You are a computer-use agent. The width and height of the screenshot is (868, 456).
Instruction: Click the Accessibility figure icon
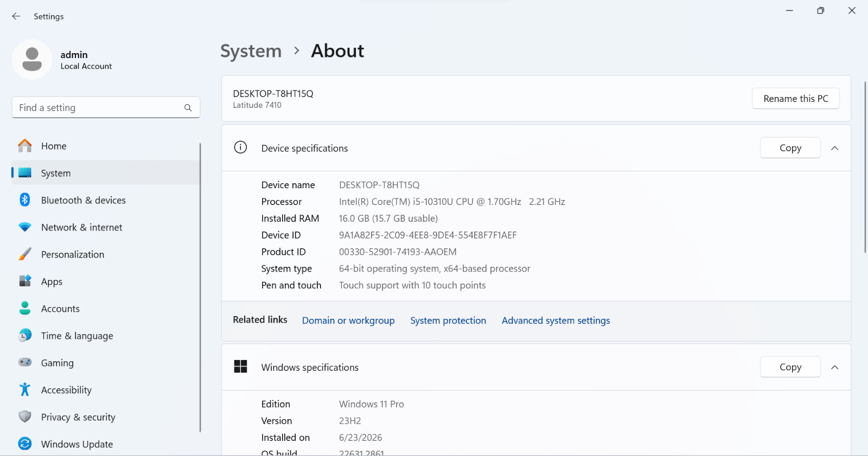(x=25, y=389)
